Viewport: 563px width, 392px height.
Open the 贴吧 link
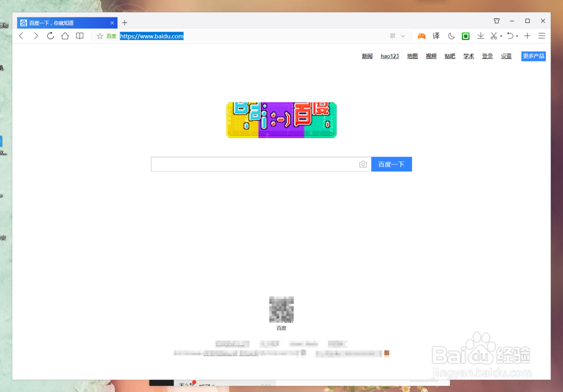pyautogui.click(x=449, y=56)
